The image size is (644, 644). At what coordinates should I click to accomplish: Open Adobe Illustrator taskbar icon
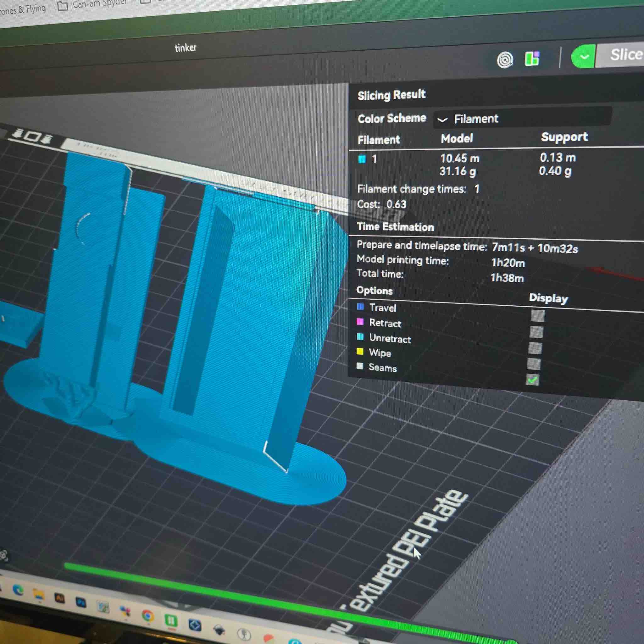(60, 598)
